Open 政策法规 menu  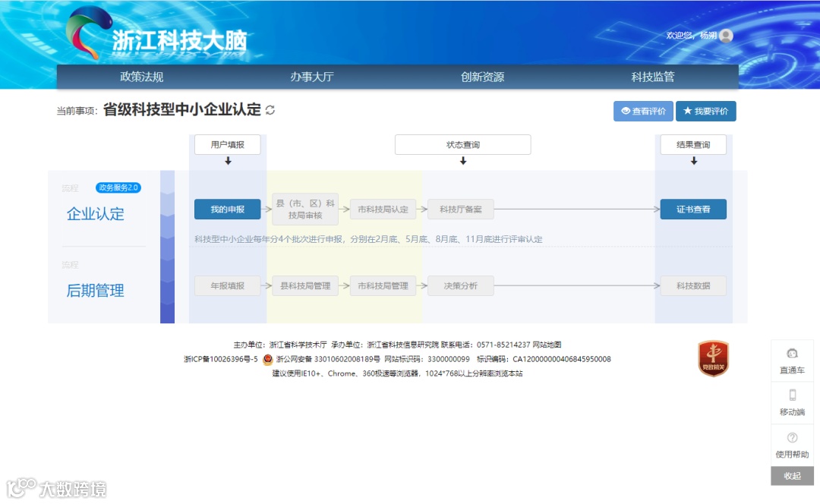(142, 77)
